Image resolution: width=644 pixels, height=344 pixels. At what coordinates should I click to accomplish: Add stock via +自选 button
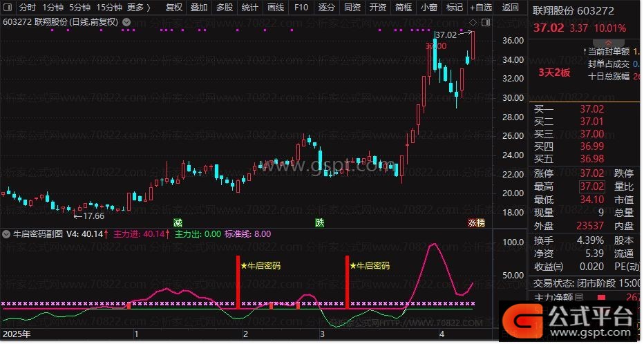coord(480,8)
